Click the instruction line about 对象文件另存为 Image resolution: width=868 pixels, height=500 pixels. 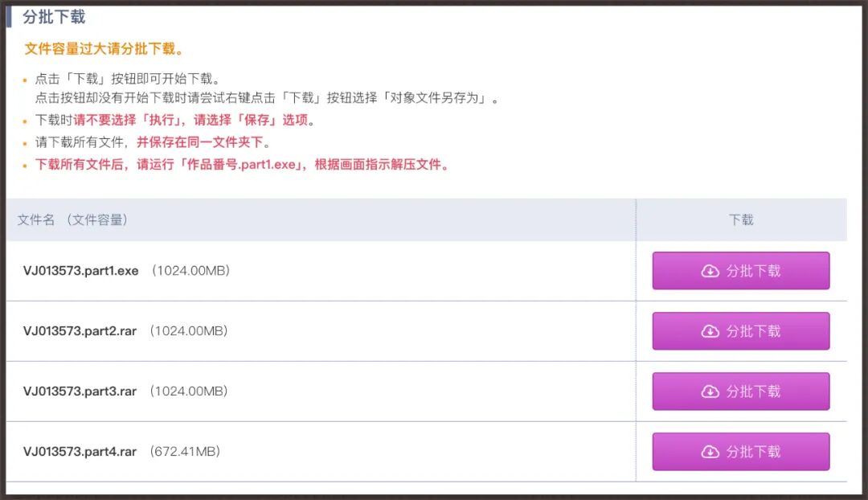pyautogui.click(x=267, y=98)
